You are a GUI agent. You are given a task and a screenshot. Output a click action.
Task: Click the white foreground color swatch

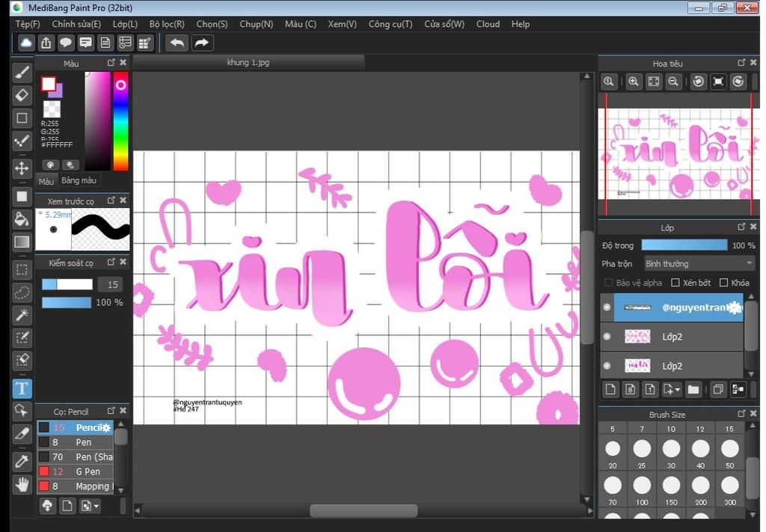tap(49, 84)
